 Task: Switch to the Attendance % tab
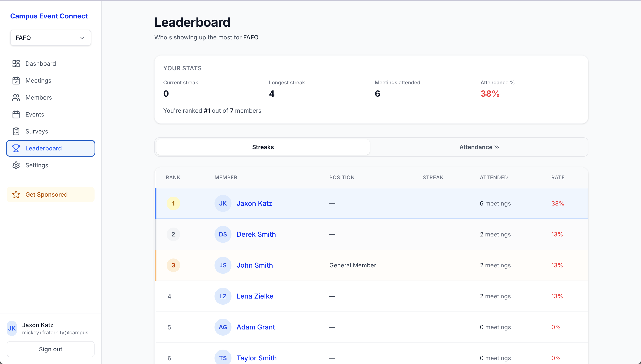[479, 147]
